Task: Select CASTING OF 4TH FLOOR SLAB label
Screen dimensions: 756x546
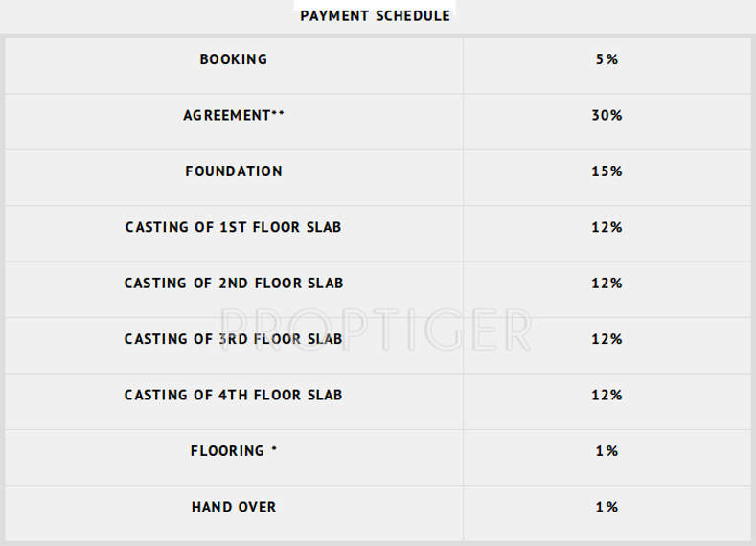Action: pos(234,395)
